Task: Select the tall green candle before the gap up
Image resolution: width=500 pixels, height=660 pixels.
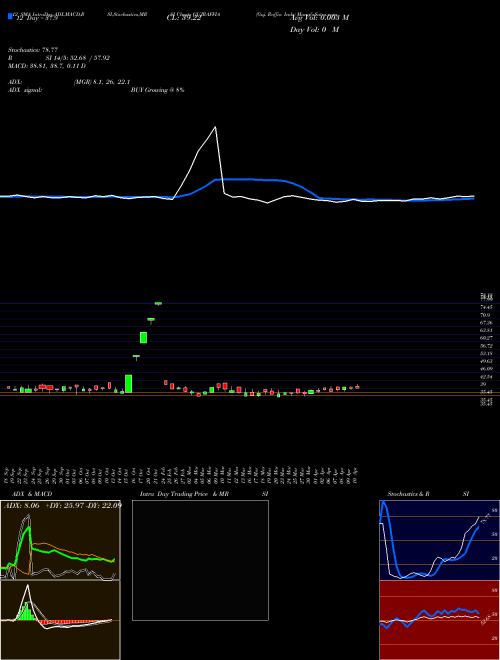Action: coord(128,383)
